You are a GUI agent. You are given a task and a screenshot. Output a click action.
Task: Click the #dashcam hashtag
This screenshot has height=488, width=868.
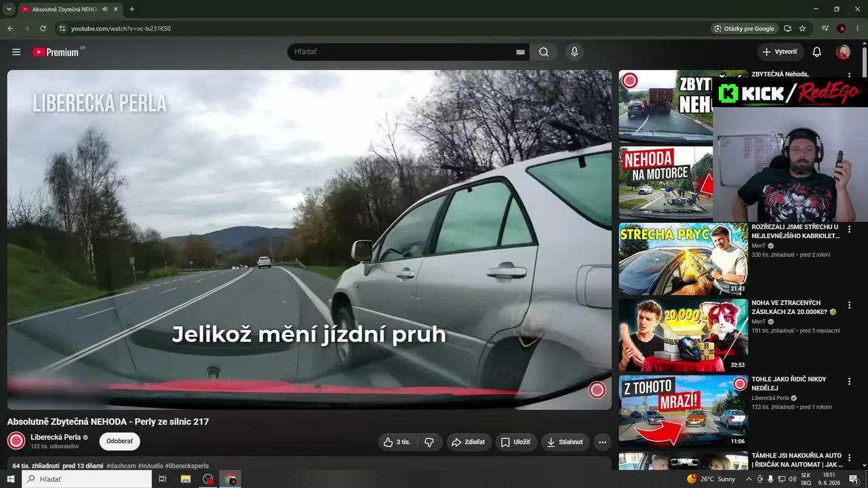pos(121,466)
